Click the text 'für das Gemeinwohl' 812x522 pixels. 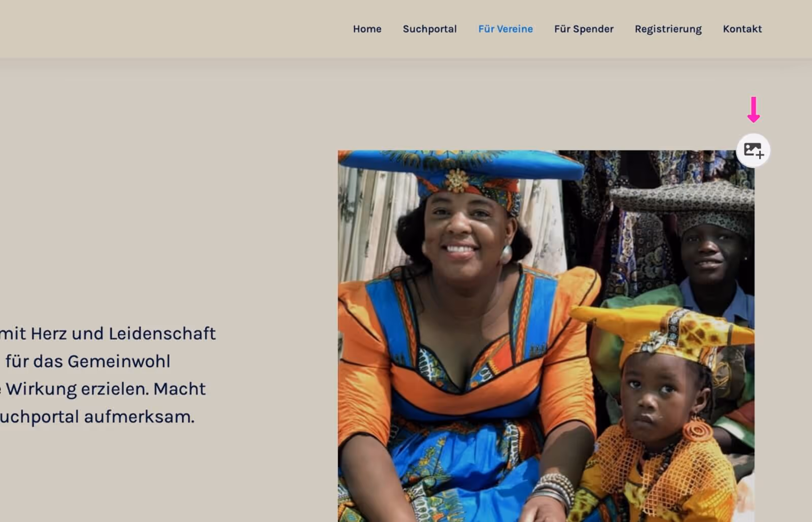(x=88, y=361)
